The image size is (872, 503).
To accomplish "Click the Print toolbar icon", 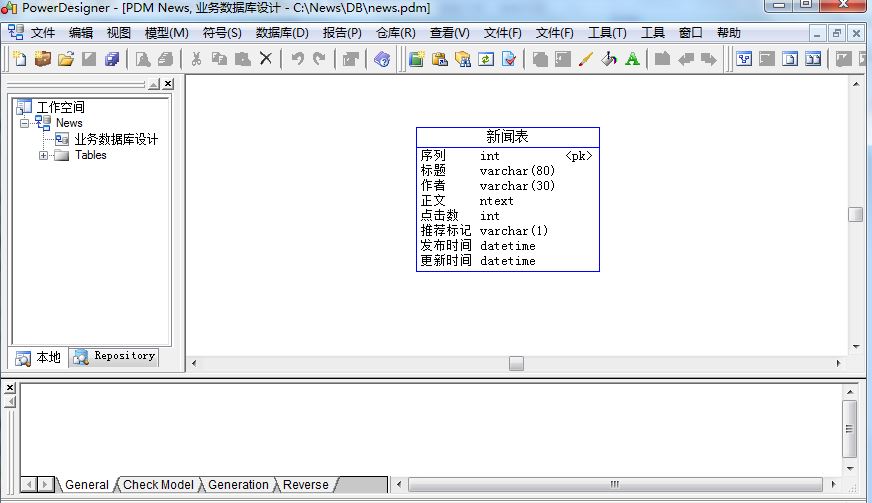I will (165, 58).
